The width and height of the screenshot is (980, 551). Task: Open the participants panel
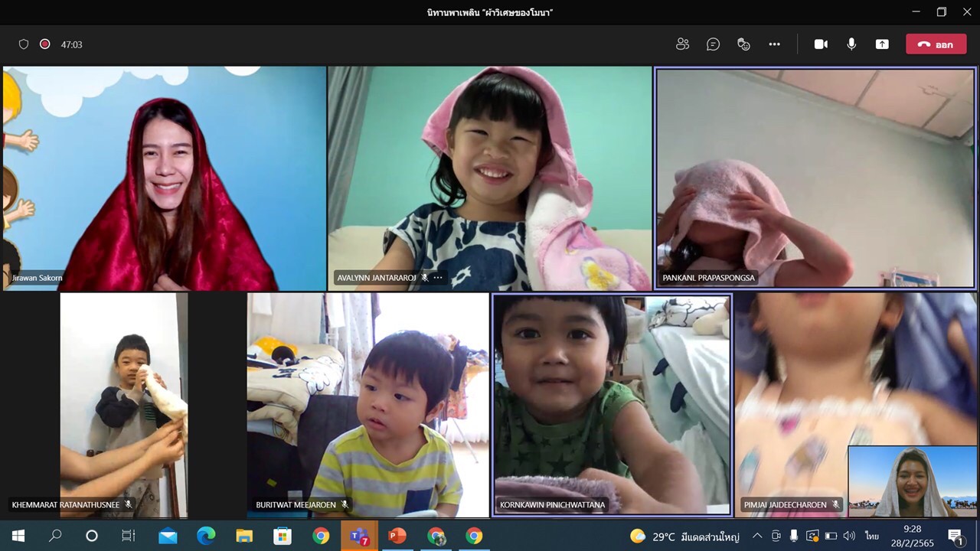click(x=682, y=44)
